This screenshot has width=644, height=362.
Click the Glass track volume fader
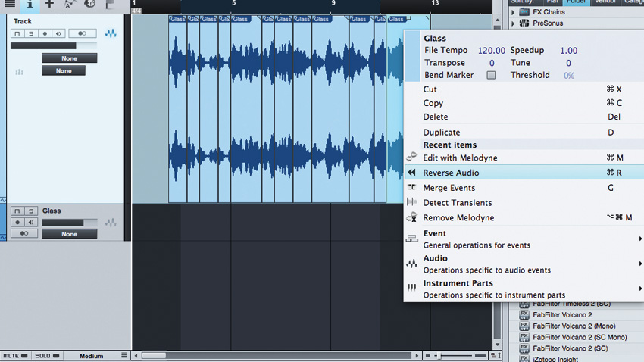(70, 223)
